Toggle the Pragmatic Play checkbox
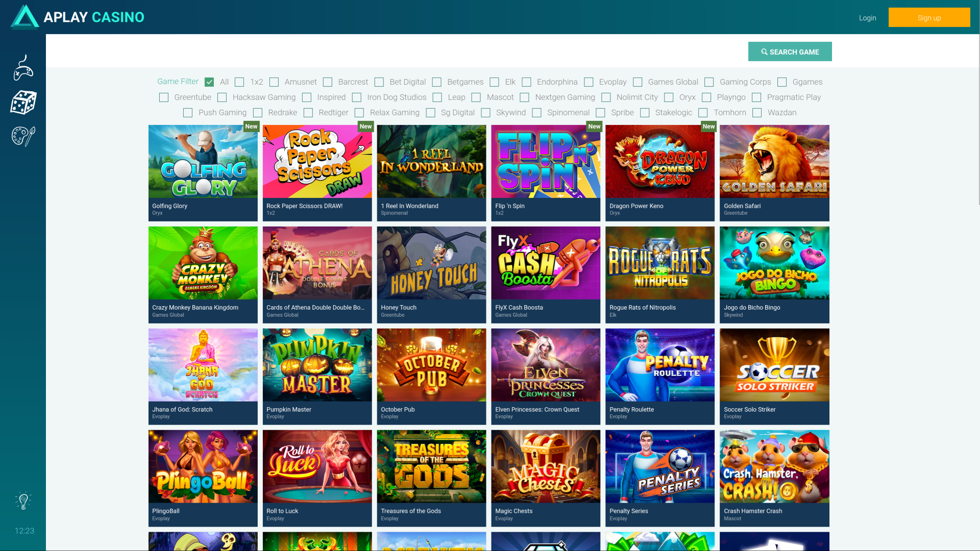This screenshot has width=980, height=551. [756, 97]
